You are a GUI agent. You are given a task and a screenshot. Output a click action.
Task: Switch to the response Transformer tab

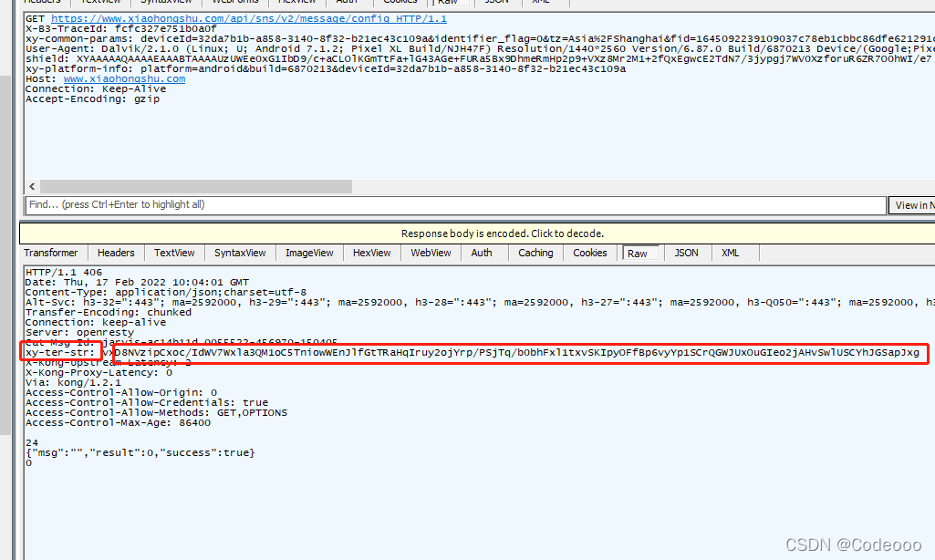(51, 253)
